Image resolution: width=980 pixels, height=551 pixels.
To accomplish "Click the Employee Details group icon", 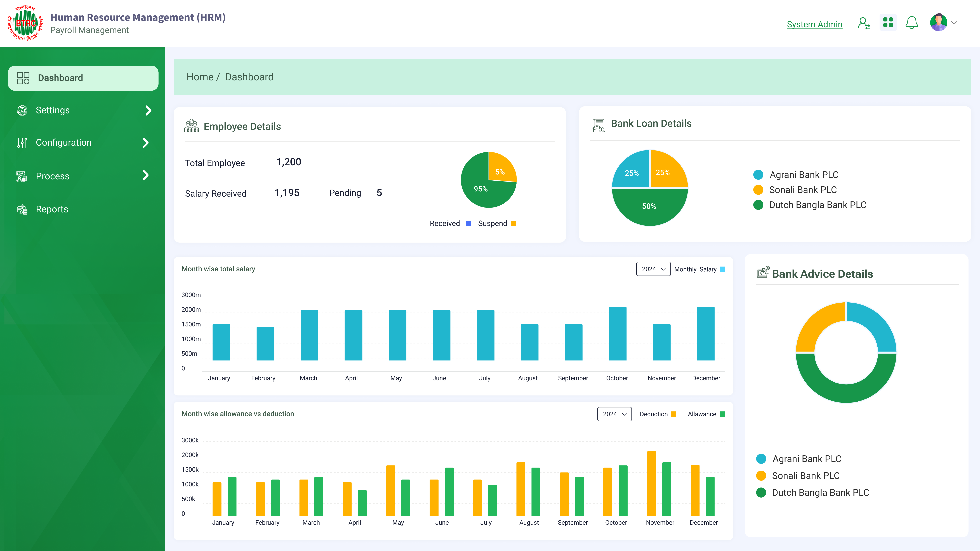I will pos(191,126).
